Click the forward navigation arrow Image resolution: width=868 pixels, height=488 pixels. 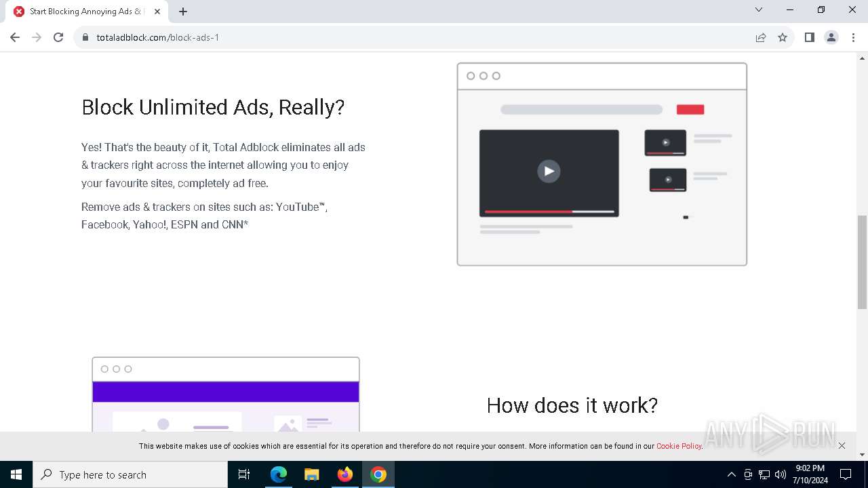point(37,37)
